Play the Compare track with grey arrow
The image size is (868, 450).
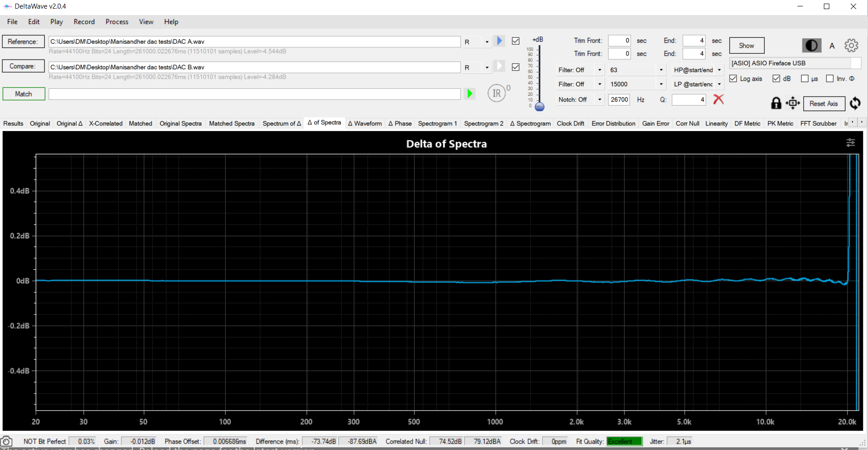pyautogui.click(x=499, y=66)
